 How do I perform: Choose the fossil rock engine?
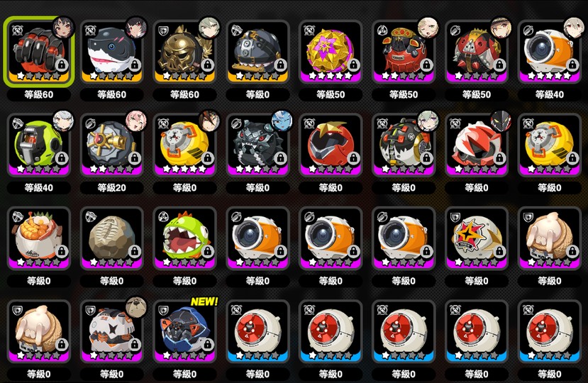[112, 238]
